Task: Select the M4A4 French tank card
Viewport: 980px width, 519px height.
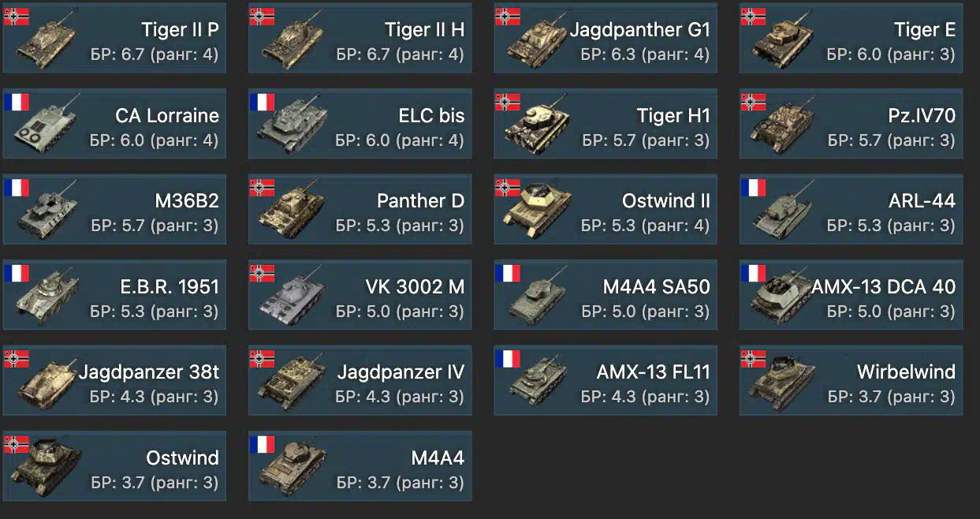Action: 360,466
